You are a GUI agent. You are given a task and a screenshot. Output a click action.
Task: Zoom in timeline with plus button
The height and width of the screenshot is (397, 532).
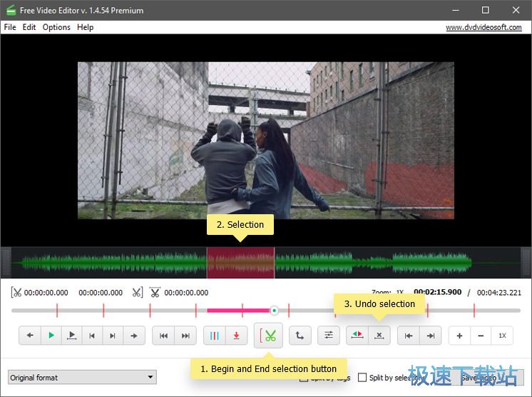click(459, 336)
